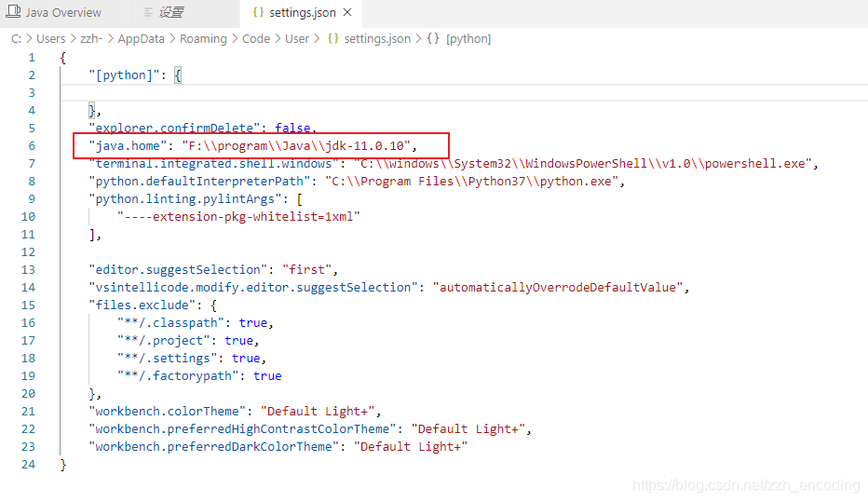Click true value on the .factorypath line

click(267, 376)
